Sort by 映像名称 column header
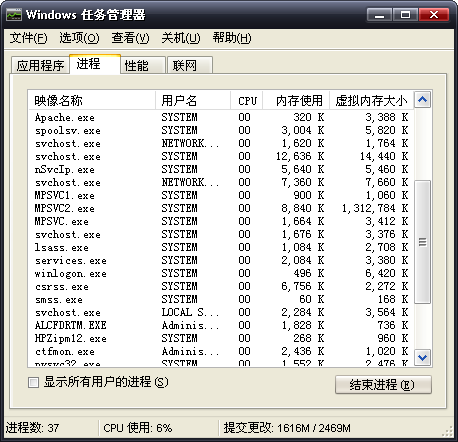 click(x=92, y=100)
